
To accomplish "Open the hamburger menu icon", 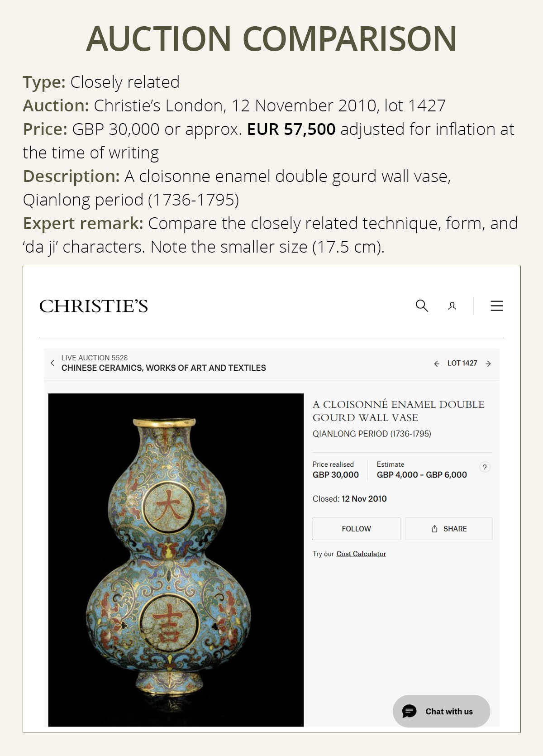I will coord(497,306).
